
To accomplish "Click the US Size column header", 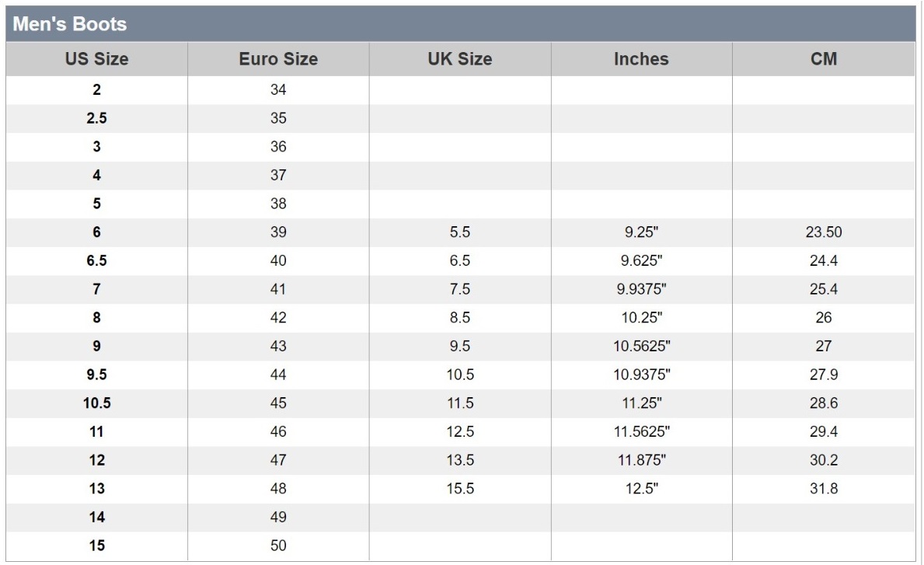I will [96, 59].
